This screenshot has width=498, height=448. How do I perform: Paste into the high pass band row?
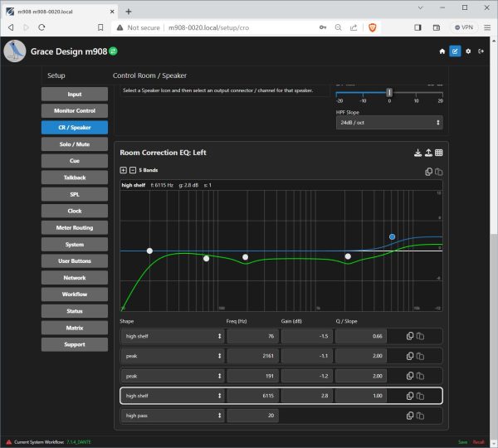420,415
